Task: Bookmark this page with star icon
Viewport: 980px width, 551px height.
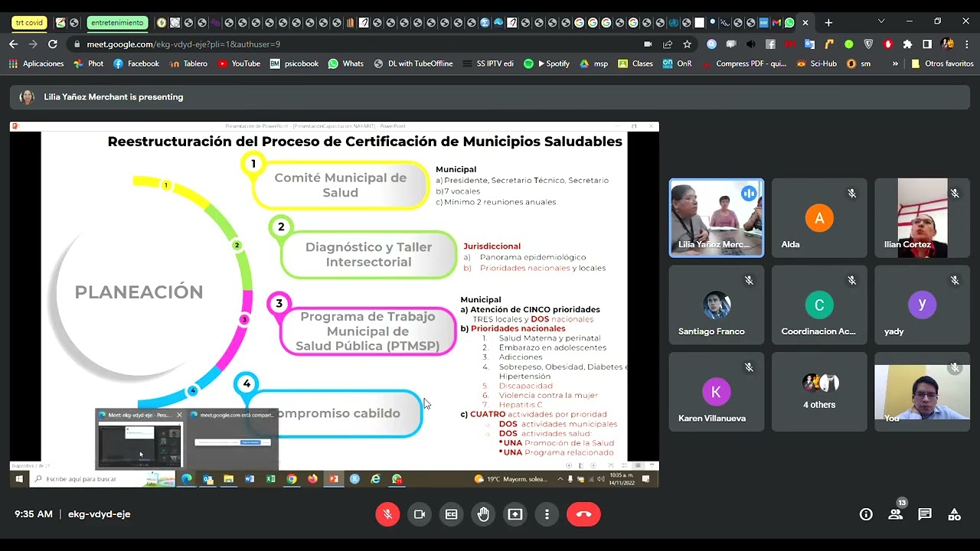Action: (687, 44)
